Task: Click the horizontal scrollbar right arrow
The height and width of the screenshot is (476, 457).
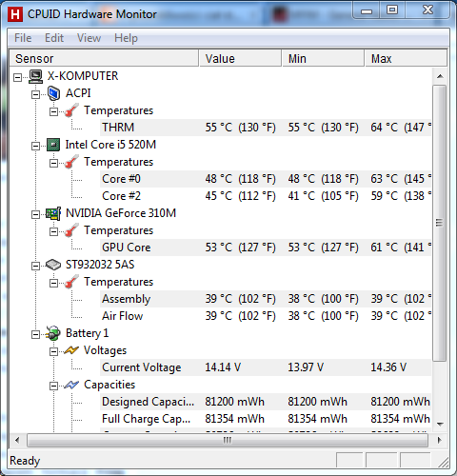Action: pos(439,440)
